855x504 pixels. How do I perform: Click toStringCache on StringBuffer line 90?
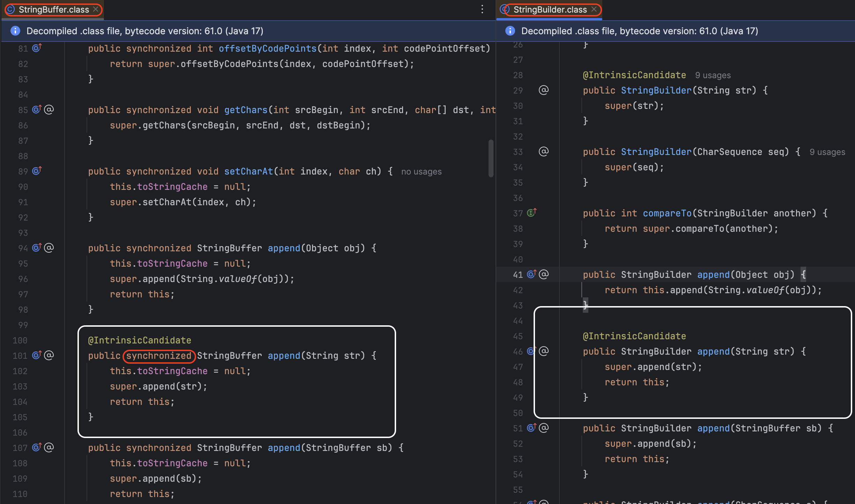[172, 187]
